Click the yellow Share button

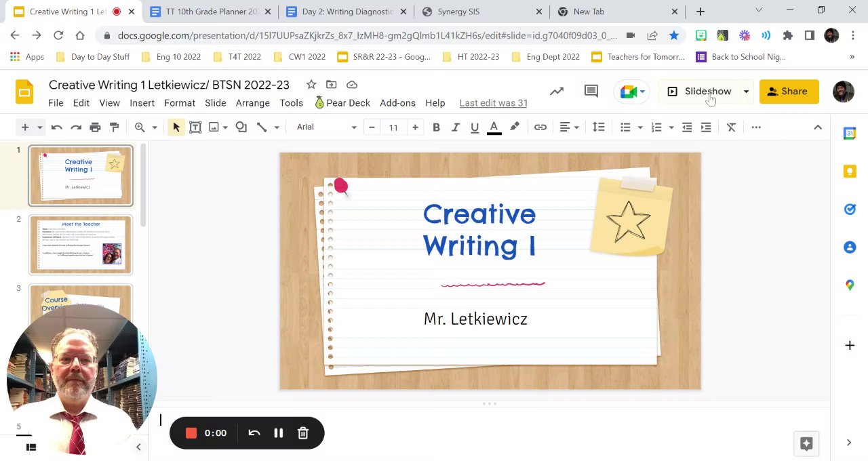[789, 92]
